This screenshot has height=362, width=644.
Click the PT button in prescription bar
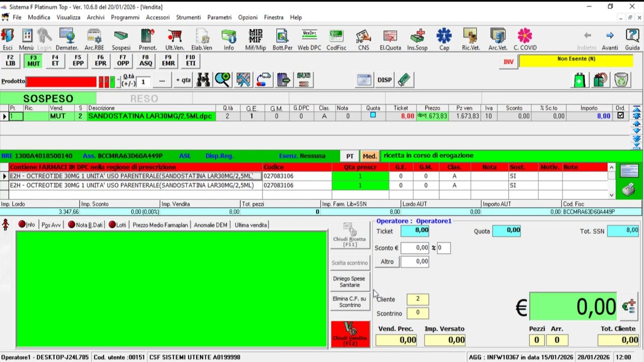click(x=350, y=156)
